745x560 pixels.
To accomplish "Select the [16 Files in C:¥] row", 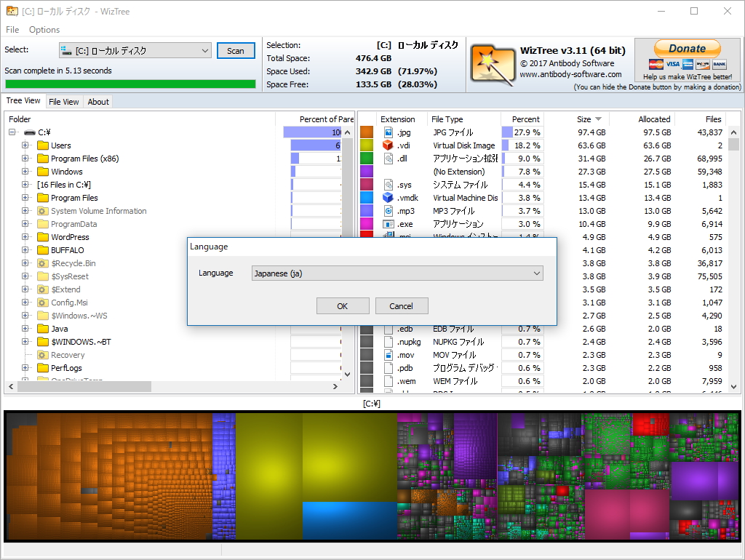I will pyautogui.click(x=64, y=185).
